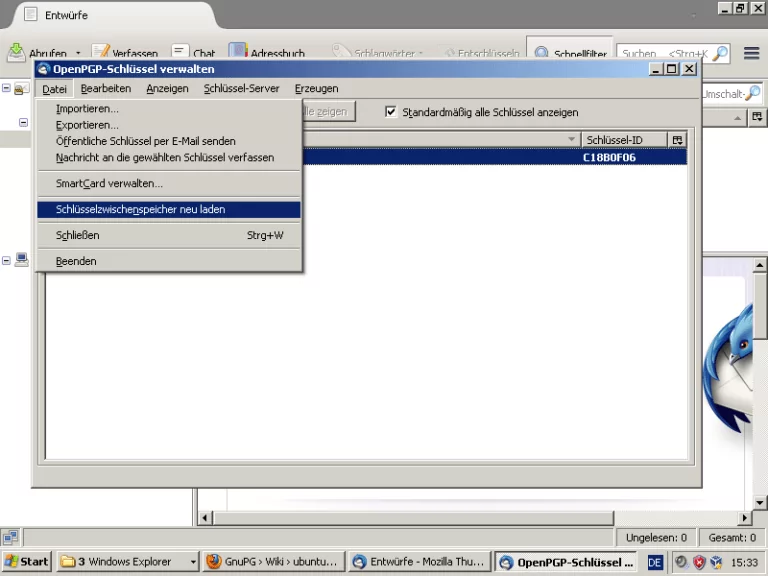Open the Bearbeiten menu
The width and height of the screenshot is (768, 576).
coord(106,89)
